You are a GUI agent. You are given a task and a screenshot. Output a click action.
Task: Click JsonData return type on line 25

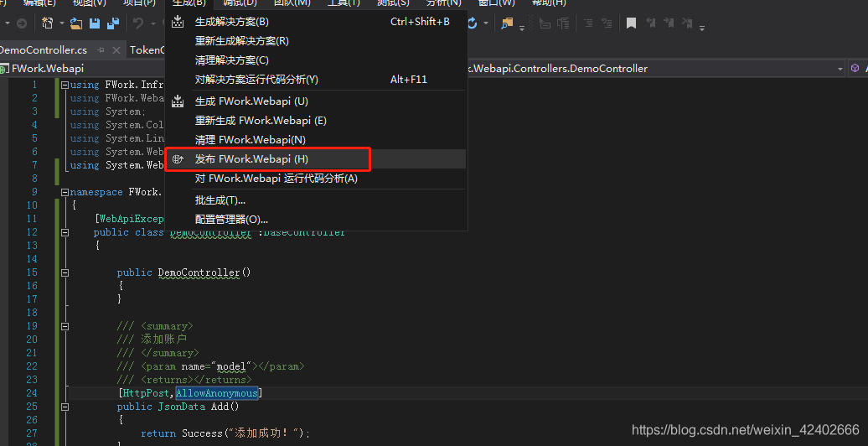tap(182, 407)
